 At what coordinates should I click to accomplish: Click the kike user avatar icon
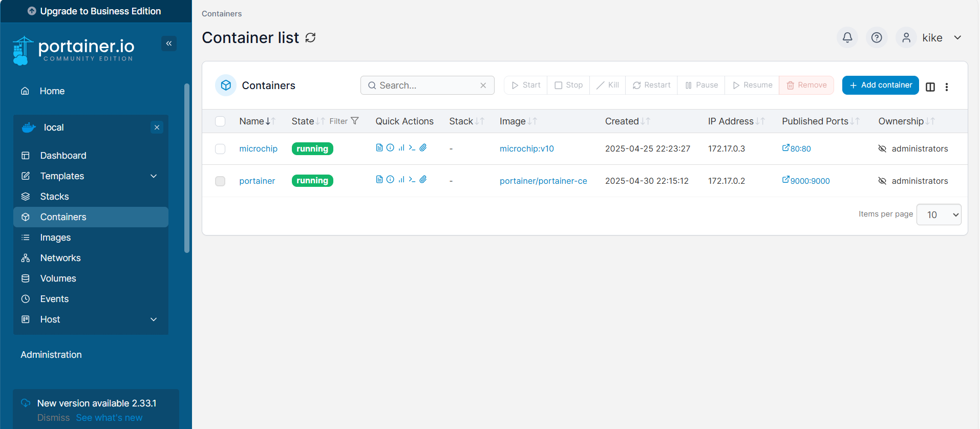point(906,37)
